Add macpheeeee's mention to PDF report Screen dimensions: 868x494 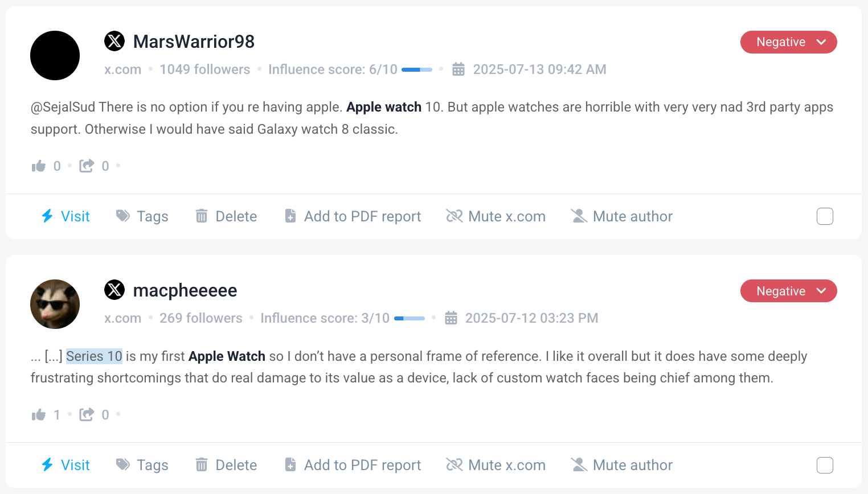coord(353,465)
